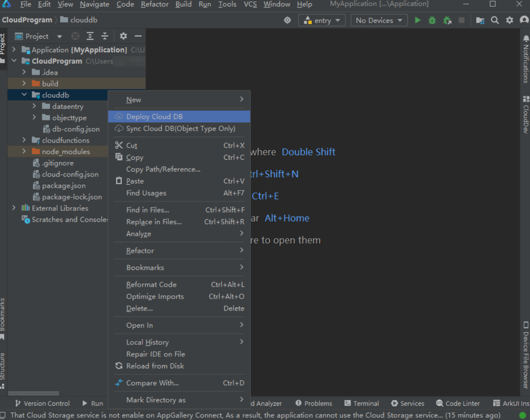
Task: Click Cloud Storage status bar message
Action: click(x=255, y=415)
